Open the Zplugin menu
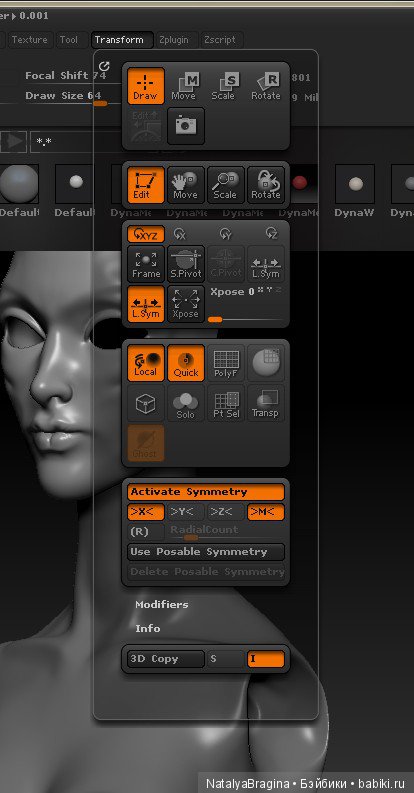 (173, 40)
